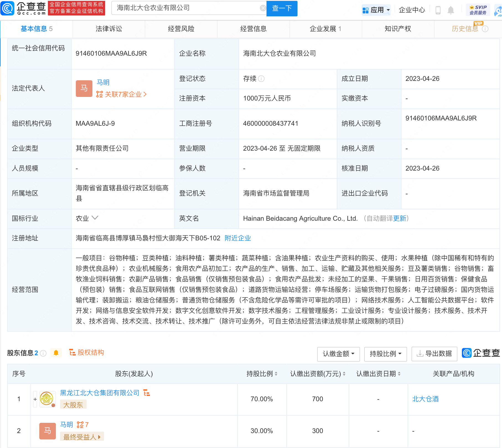502x448 pixels.
Task: Open the 持股比例 filter dropdown
Action: 385,354
